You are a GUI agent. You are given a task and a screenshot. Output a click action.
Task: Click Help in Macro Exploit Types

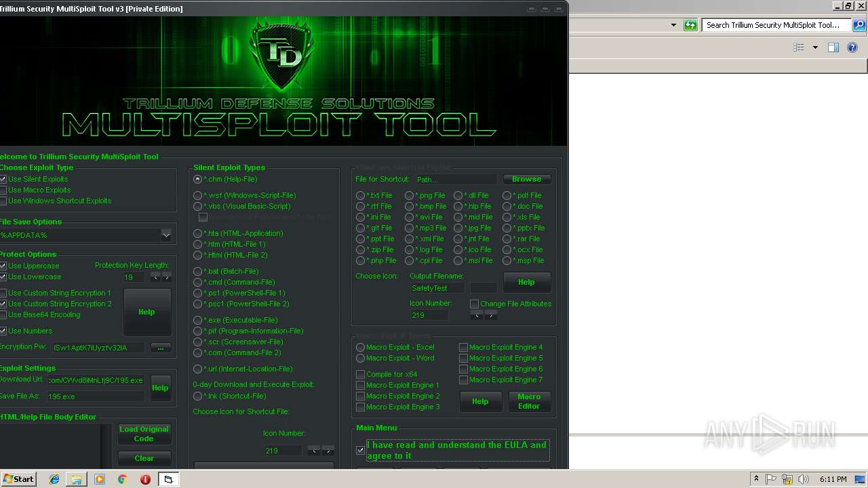[x=480, y=401]
